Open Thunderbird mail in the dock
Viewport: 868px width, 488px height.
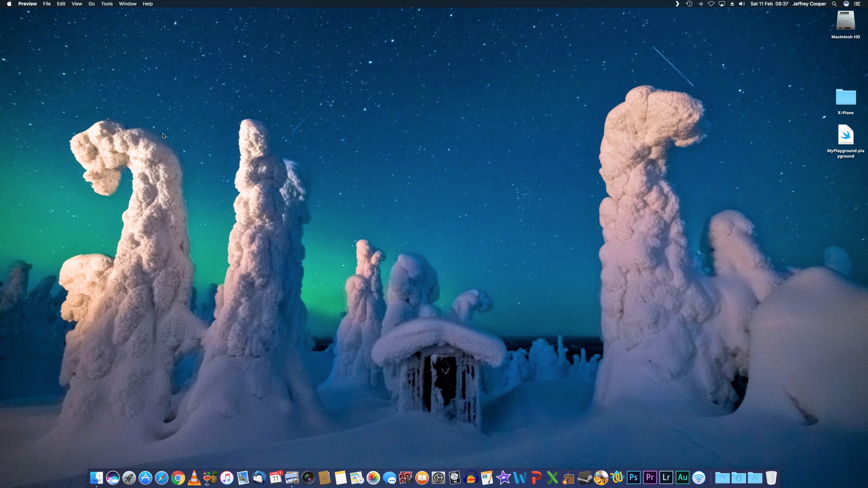click(259, 478)
